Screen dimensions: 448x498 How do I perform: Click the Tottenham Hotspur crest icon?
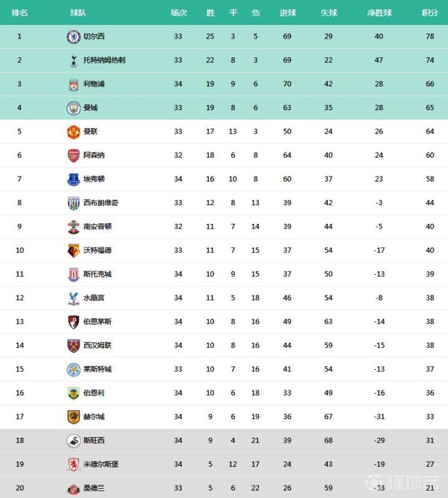coord(73,60)
